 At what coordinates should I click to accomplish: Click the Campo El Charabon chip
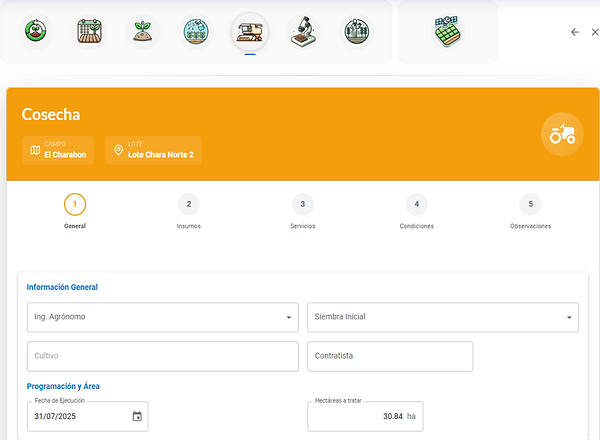(x=58, y=150)
